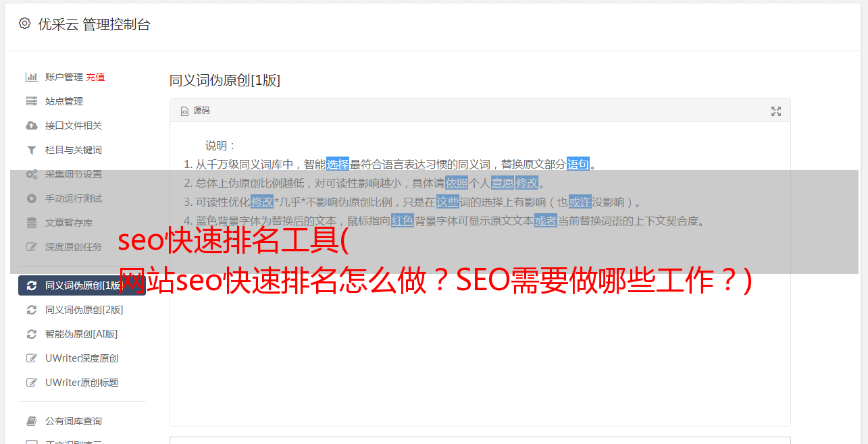Click the database icon beside 文章暂存库
Image resolution: width=868 pixels, height=444 pixels.
click(x=31, y=223)
